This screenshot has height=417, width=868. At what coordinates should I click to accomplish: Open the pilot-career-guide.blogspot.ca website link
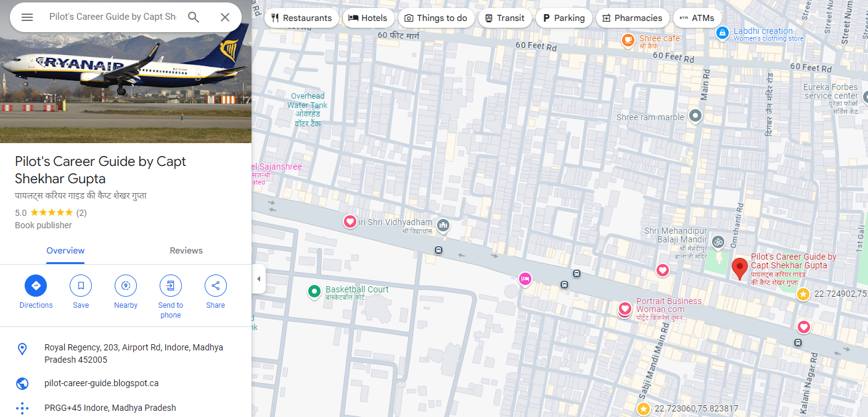101,383
